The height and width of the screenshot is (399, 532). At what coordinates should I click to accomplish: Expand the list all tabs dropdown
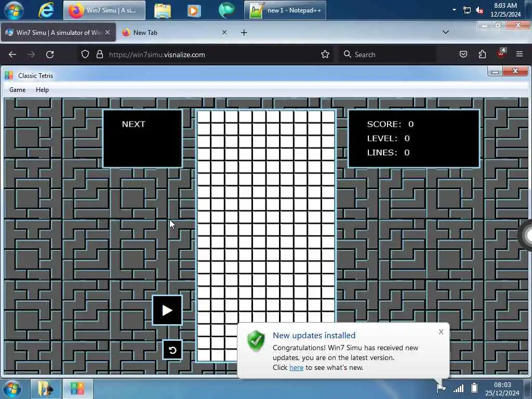pos(446,32)
